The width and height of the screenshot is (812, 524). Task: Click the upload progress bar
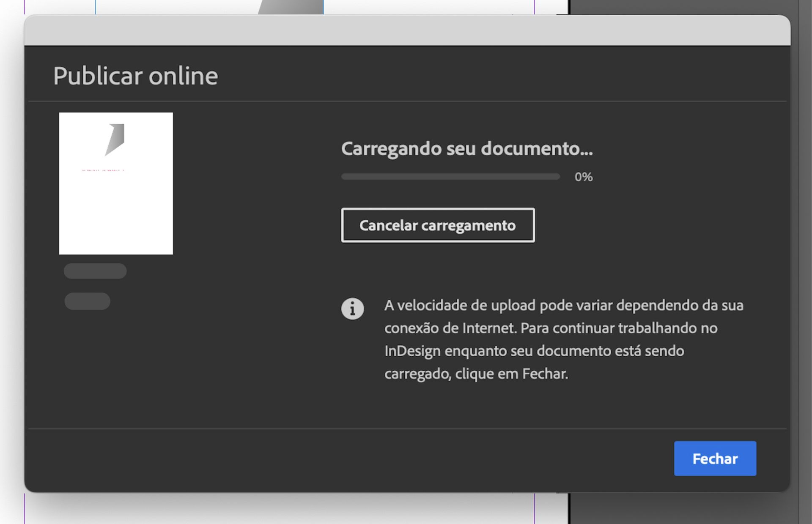pos(450,177)
